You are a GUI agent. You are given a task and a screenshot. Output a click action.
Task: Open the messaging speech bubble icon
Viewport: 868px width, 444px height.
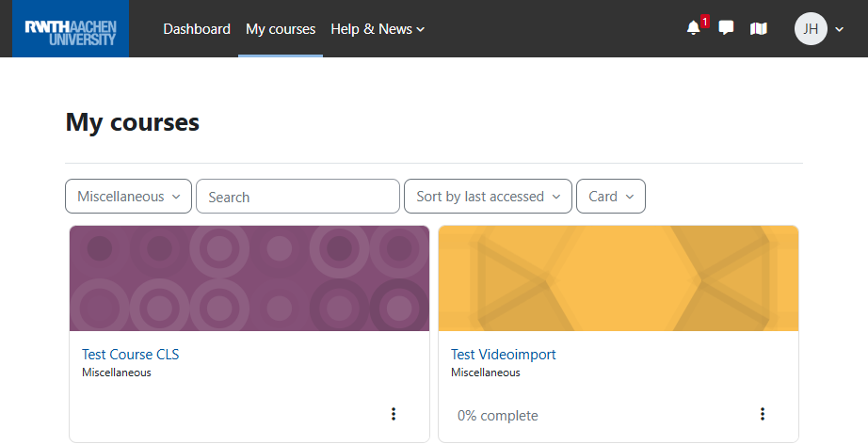click(726, 28)
